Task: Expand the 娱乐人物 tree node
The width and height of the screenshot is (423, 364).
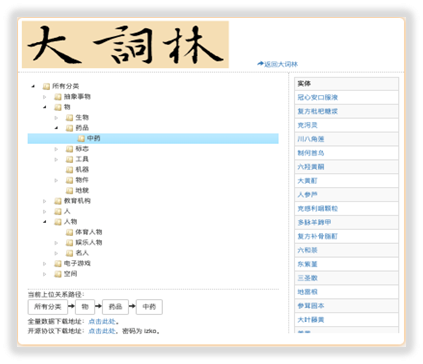Action: 56,243
